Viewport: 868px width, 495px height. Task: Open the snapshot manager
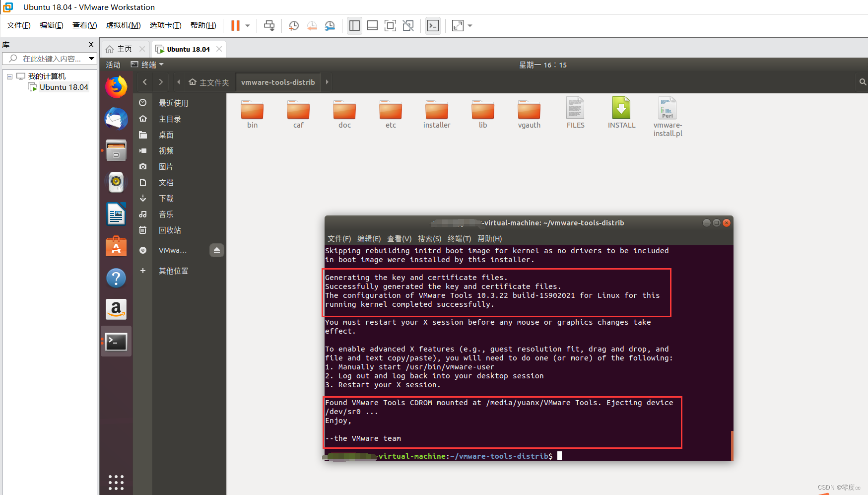[x=330, y=25]
